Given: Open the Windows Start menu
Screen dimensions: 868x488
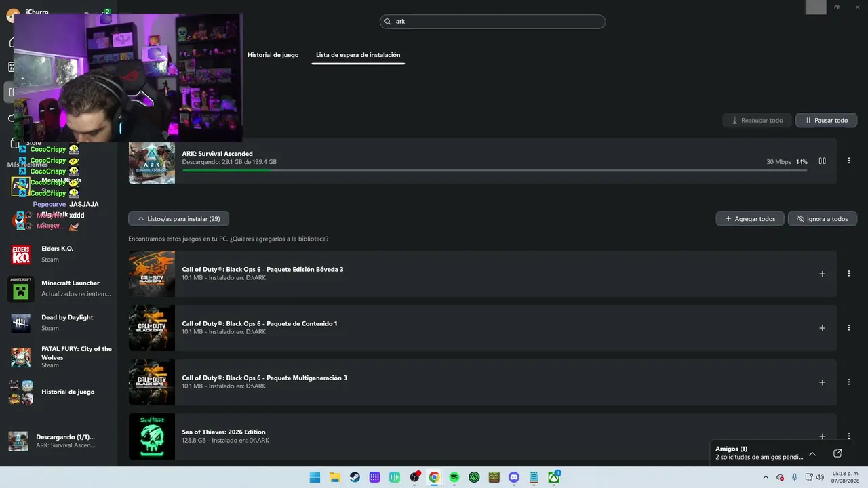Looking at the screenshot, I should (315, 477).
